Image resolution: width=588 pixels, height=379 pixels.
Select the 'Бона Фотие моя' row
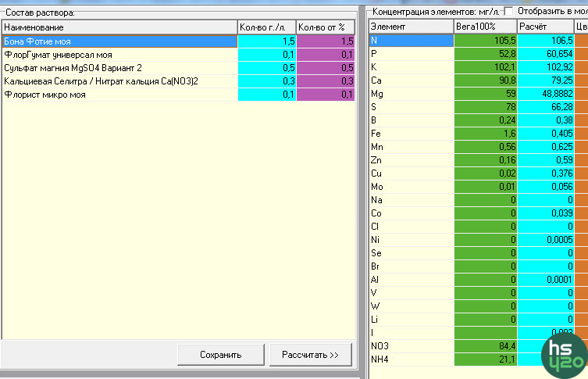click(x=119, y=41)
